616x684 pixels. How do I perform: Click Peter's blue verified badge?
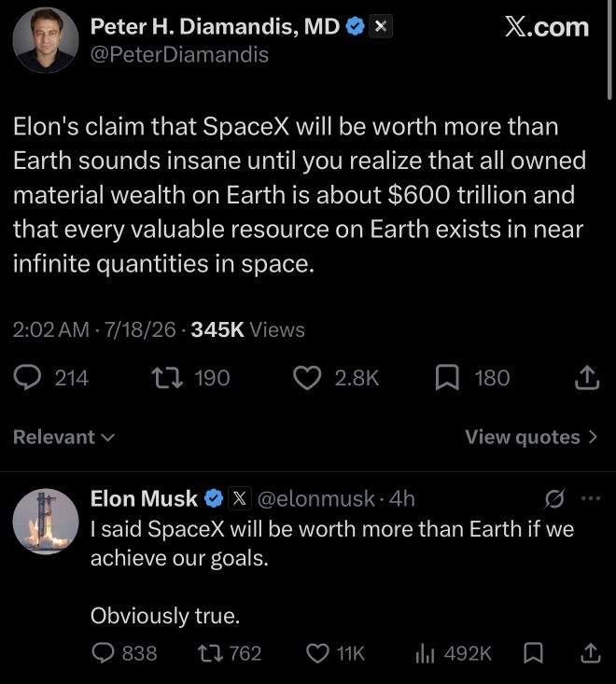[355, 27]
